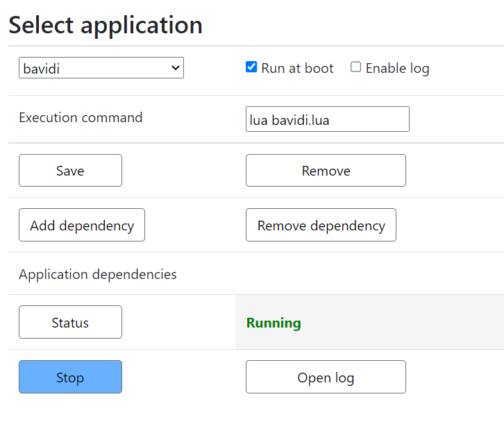The height and width of the screenshot is (424, 504).
Task: Stop the running bavidi application
Action: click(x=70, y=377)
